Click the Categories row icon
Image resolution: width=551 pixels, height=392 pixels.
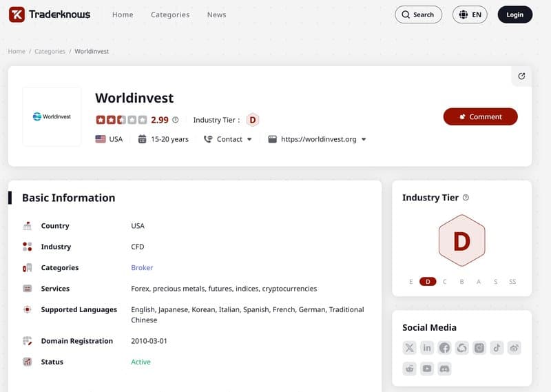point(27,267)
